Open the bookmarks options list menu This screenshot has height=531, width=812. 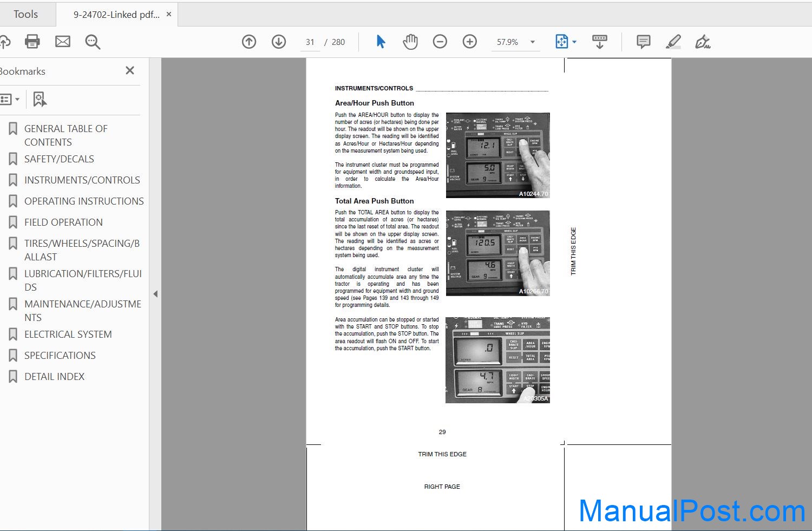pyautogui.click(x=10, y=99)
